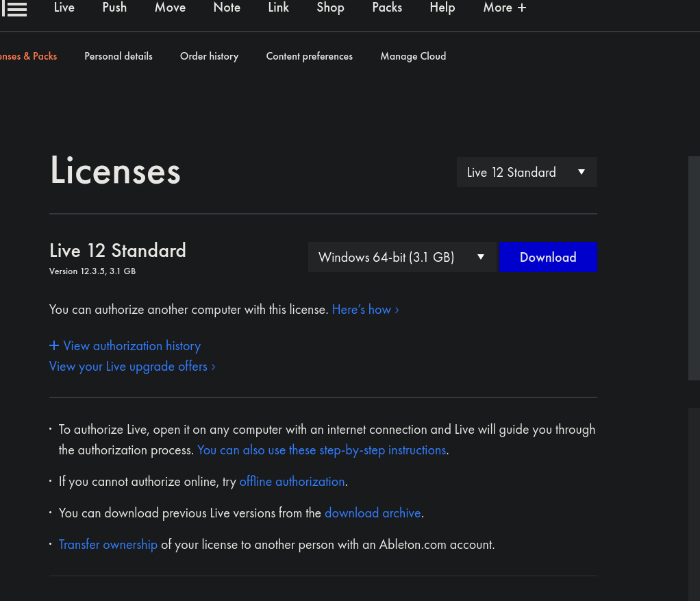This screenshot has width=700, height=601.
Task: Expand the More + navigation menu
Action: [x=504, y=8]
